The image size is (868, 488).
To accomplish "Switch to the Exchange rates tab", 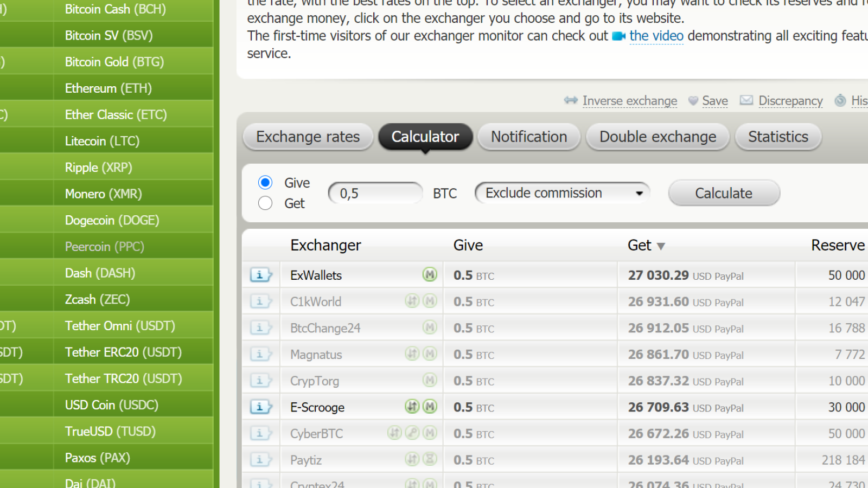I will coord(308,137).
